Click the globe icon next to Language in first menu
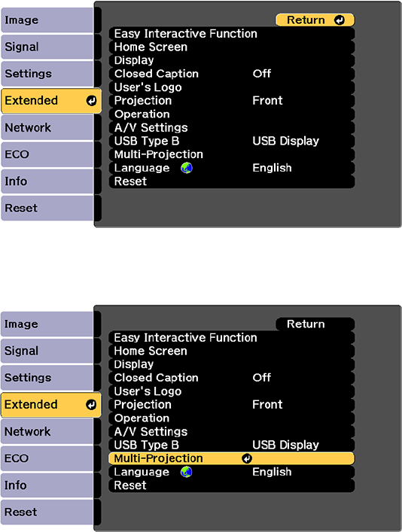 tap(187, 168)
